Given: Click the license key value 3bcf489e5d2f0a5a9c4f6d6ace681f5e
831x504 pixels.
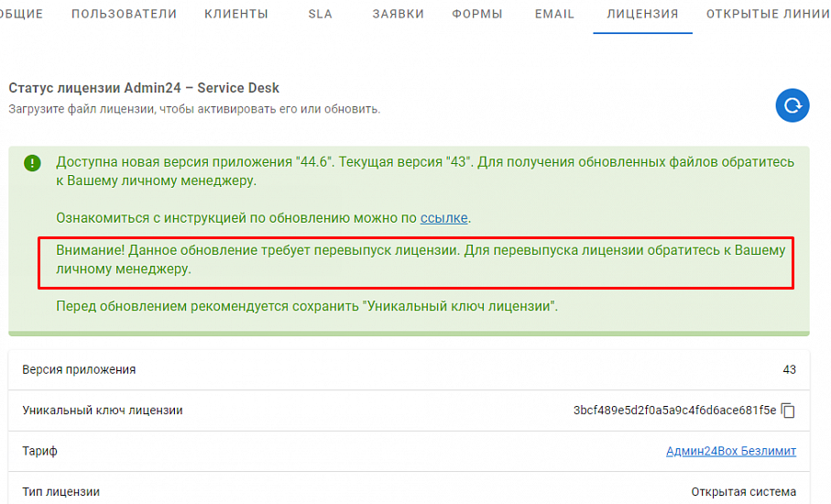Looking at the screenshot, I should (674, 411).
